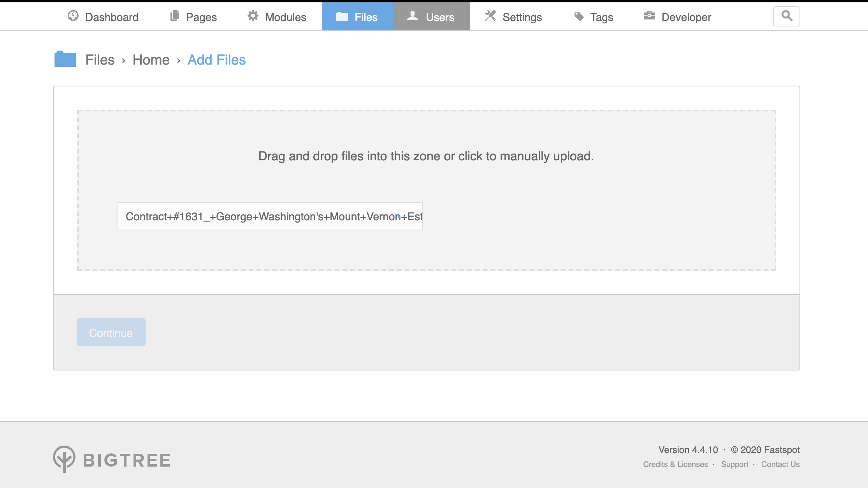The image size is (868, 488).
Task: Open the Support link in footer
Action: point(734,464)
